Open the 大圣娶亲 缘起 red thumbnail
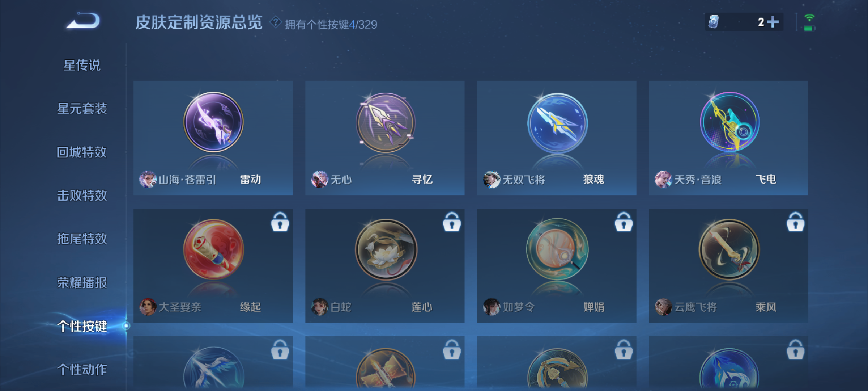 (213, 249)
